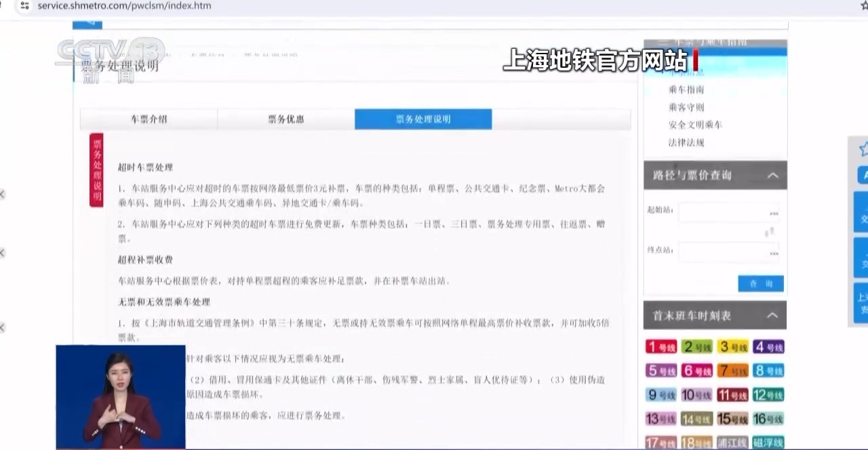Screen dimensions: 868x450
Task: Select the Line 4 (4号线) badge
Action: click(x=769, y=346)
